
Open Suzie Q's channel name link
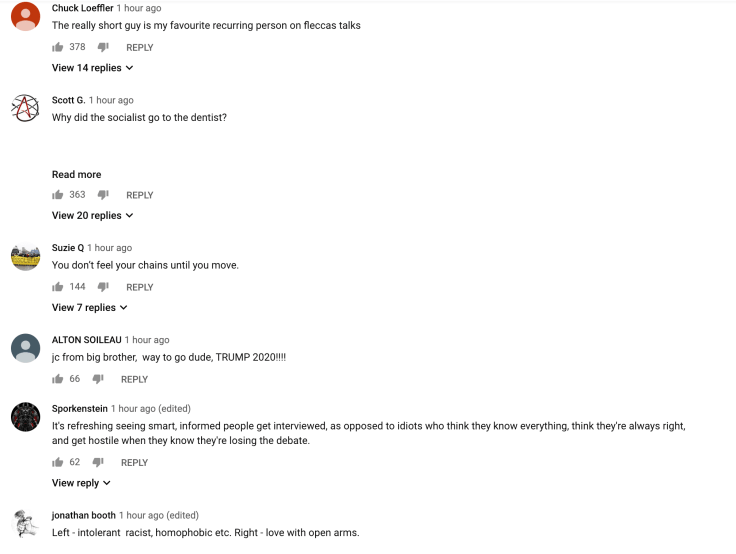click(x=68, y=248)
